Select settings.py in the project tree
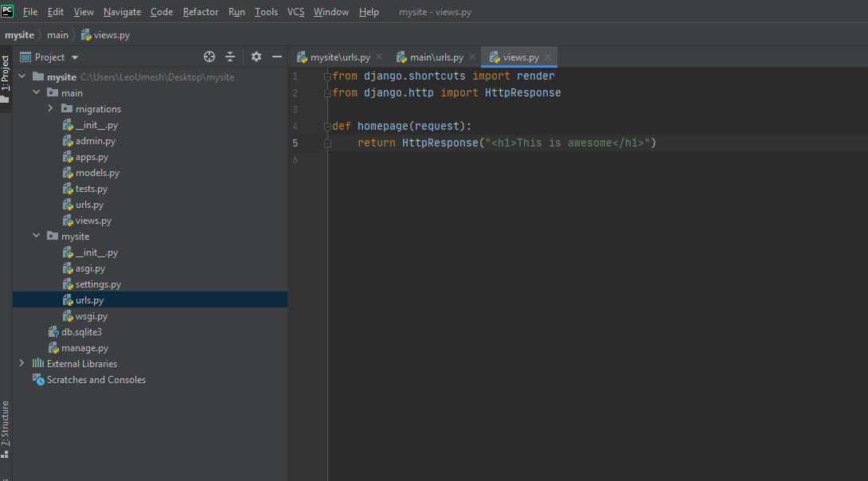The width and height of the screenshot is (868, 481). click(98, 284)
